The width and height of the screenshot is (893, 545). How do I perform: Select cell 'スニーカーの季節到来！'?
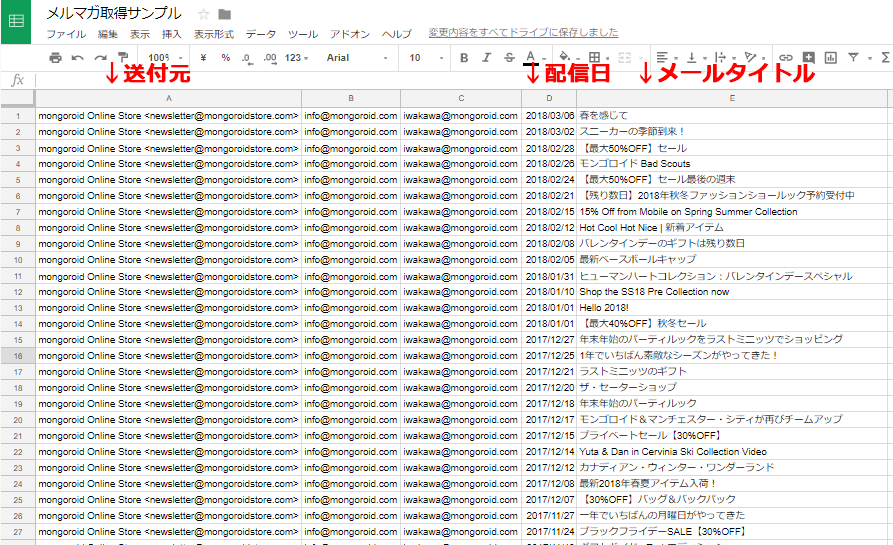pos(732,132)
